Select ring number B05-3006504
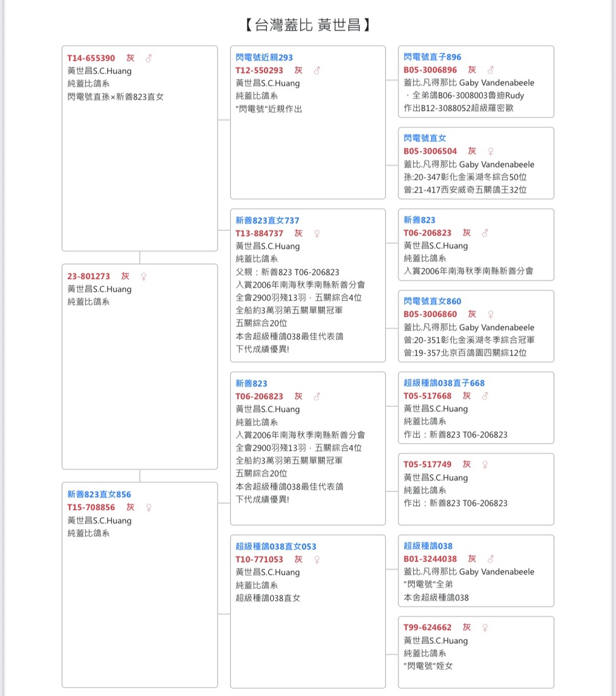Viewport: 616px width, 696px height. pyautogui.click(x=430, y=151)
